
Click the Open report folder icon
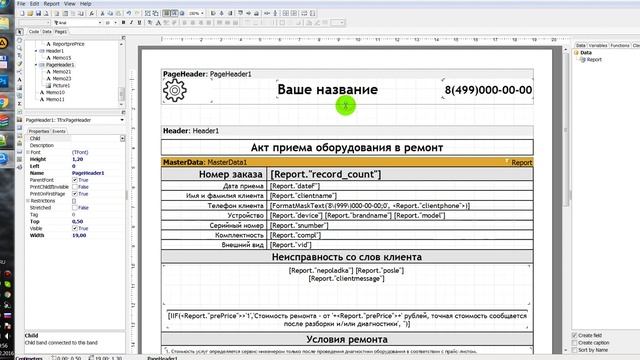(30, 13)
